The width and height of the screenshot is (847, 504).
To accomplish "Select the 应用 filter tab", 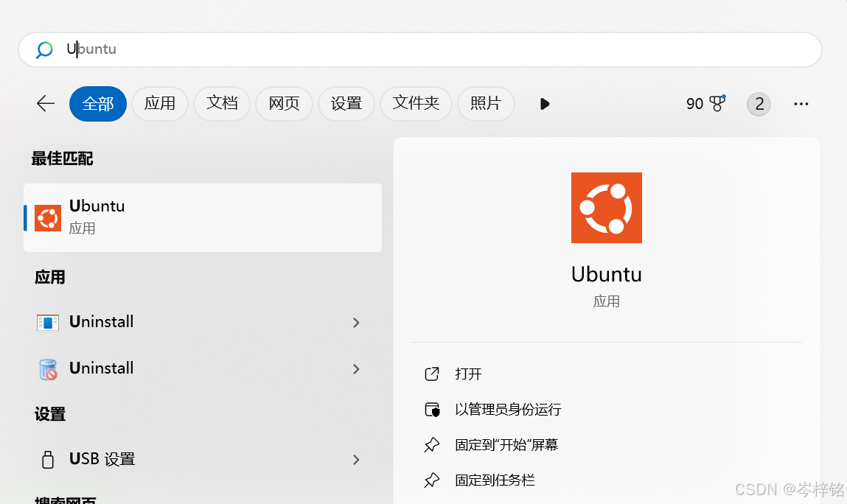I will pos(160,104).
